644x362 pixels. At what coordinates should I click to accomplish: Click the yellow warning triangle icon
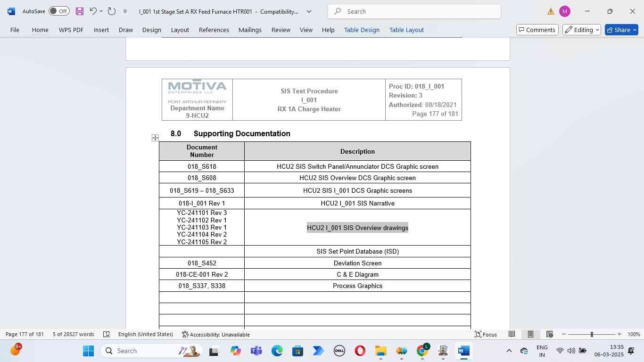(551, 11)
